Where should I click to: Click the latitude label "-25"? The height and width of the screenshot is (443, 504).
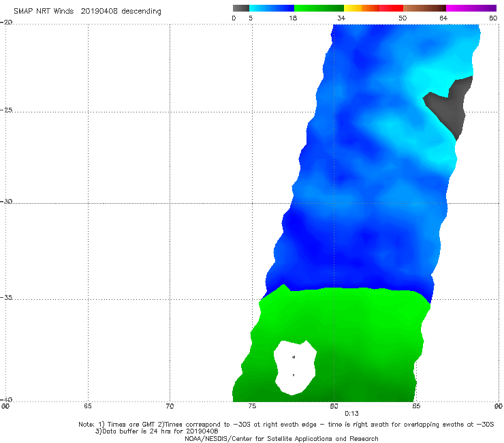6,110
